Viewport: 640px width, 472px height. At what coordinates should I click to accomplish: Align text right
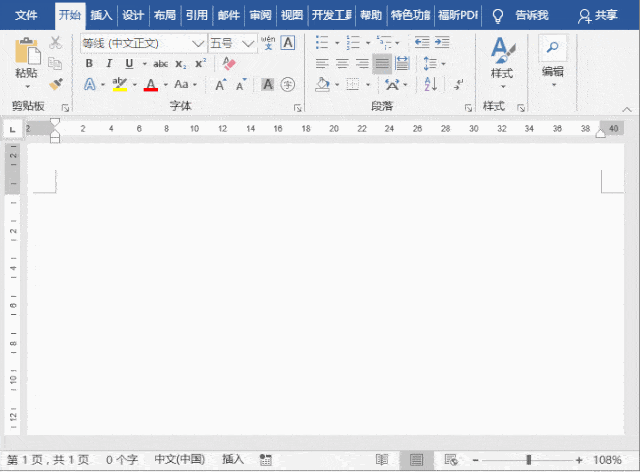pyautogui.click(x=362, y=63)
